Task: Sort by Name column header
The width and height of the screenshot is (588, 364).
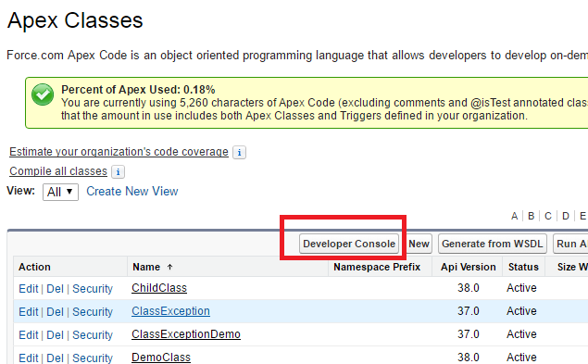Action: (146, 267)
